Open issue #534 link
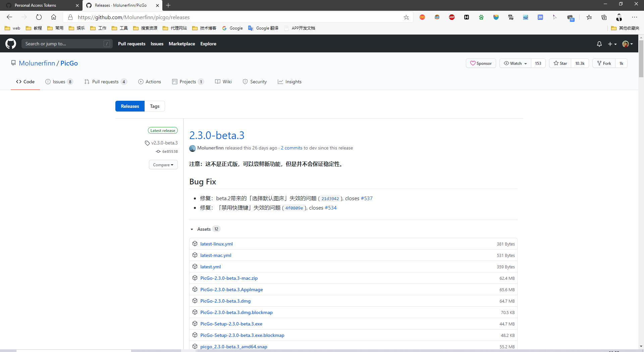644x352 pixels. [x=331, y=208]
